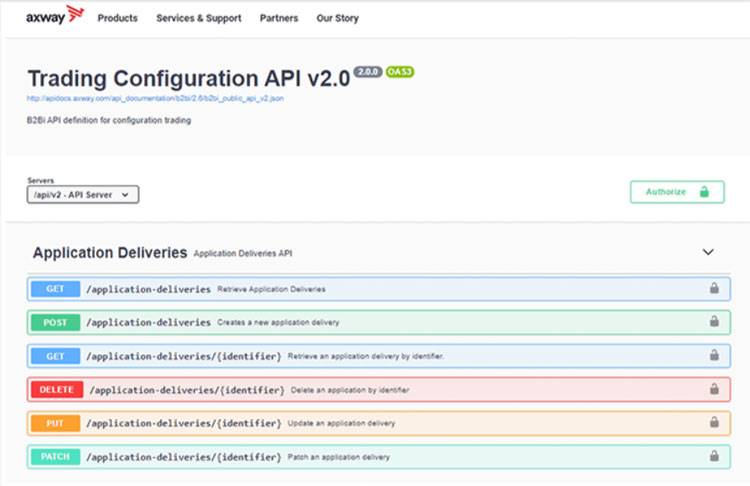This screenshot has width=750, height=486.
Task: Open the Services & Support menu
Action: [x=199, y=18]
